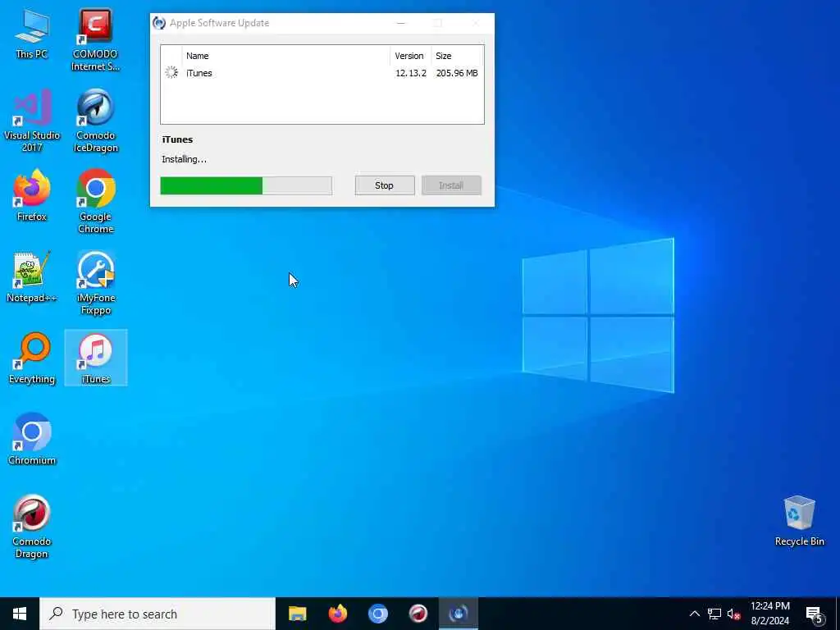The width and height of the screenshot is (840, 630).
Task: Open the Windows Start menu
Action: (x=20, y=614)
